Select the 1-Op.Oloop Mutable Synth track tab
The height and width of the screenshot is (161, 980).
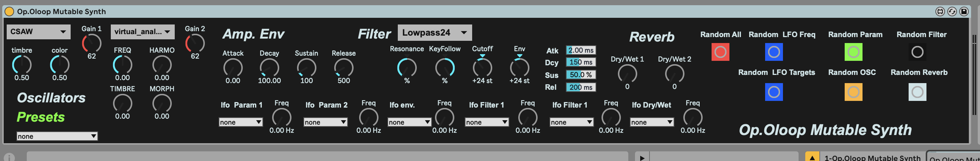coord(872,158)
